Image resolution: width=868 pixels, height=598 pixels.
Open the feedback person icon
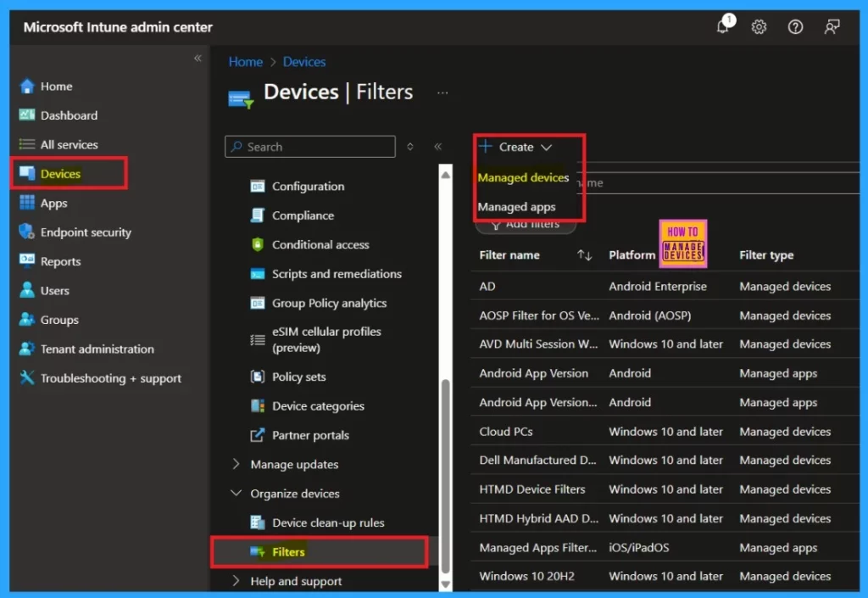click(832, 26)
